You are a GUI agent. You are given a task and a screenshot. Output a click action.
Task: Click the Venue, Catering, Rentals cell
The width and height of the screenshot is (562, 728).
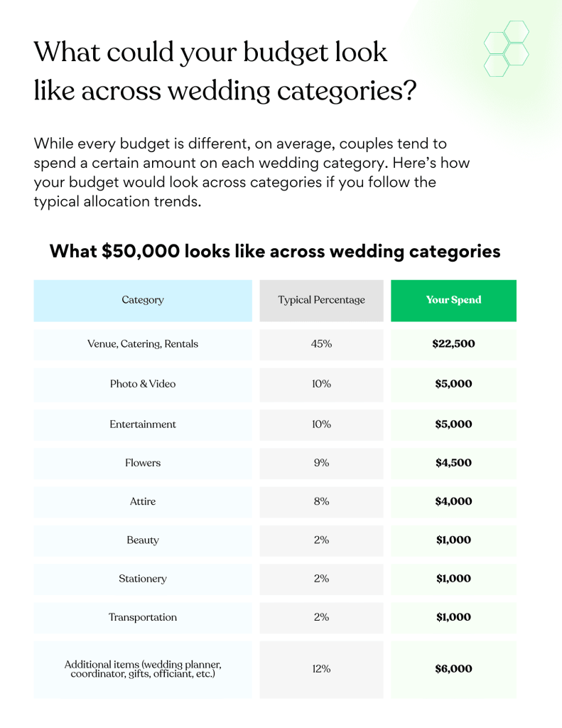pos(143,344)
